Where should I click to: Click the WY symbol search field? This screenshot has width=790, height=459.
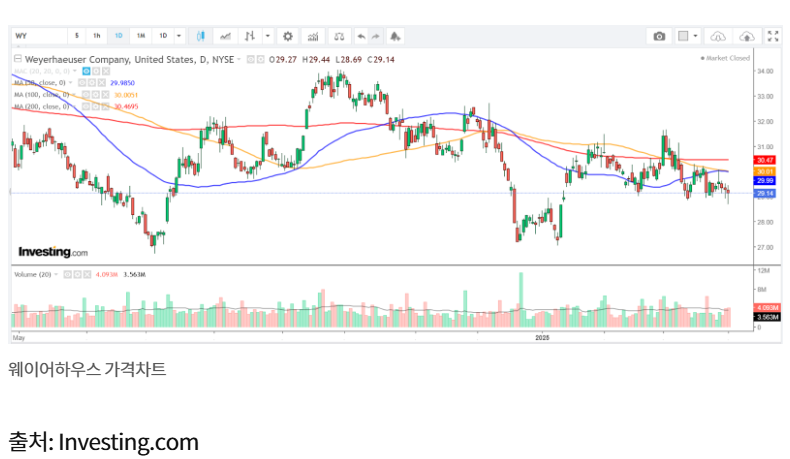(x=39, y=36)
